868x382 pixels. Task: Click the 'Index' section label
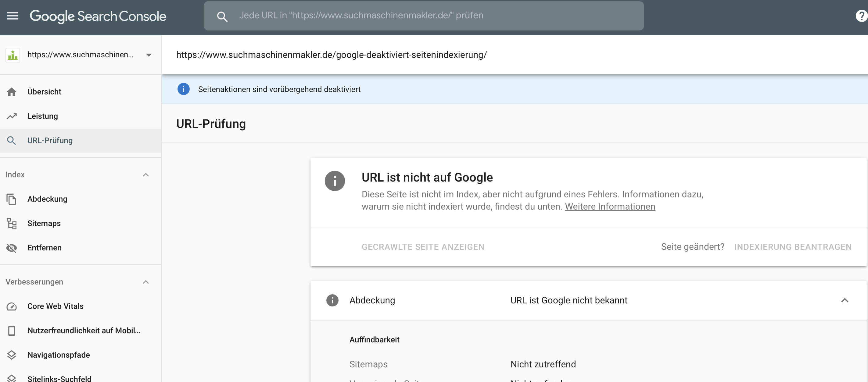click(x=15, y=175)
